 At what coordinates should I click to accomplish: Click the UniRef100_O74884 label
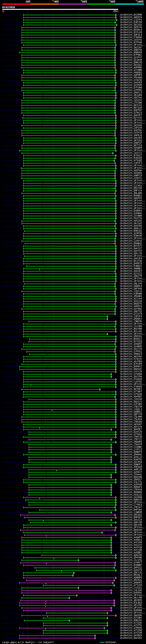pos(131,374)
